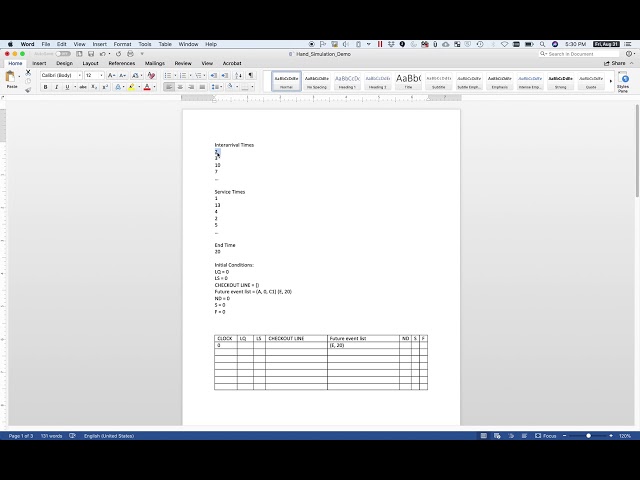Increase font size with the grow font icon
640x480 pixels.
pyautogui.click(x=111, y=76)
